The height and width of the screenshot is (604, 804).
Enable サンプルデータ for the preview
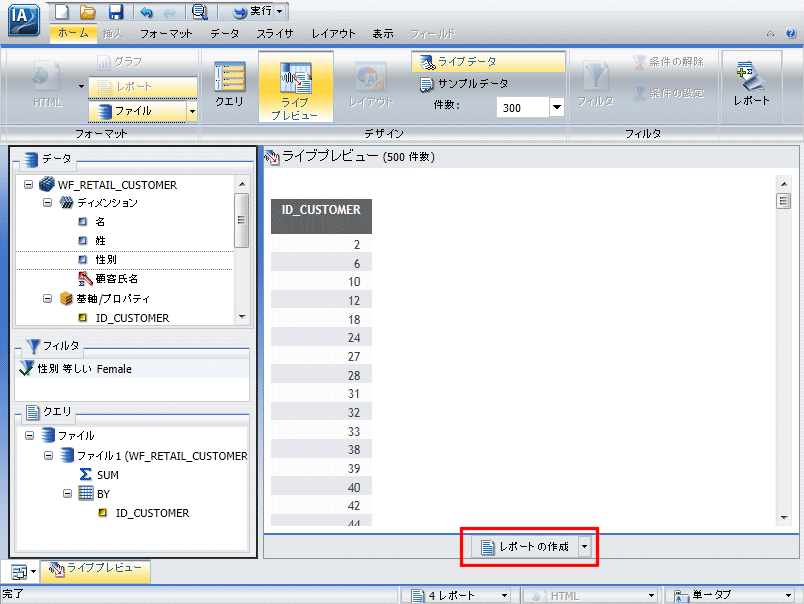point(465,84)
